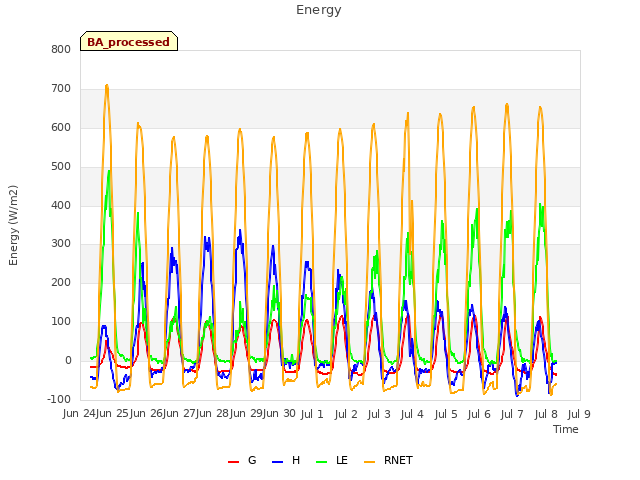Click the 700 y-axis tick label

(61, 89)
